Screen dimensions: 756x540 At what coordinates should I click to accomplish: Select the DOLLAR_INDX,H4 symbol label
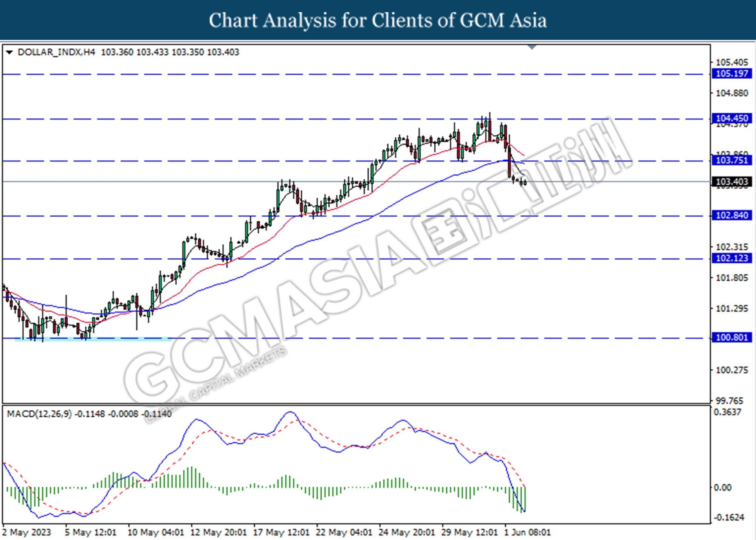click(x=56, y=52)
